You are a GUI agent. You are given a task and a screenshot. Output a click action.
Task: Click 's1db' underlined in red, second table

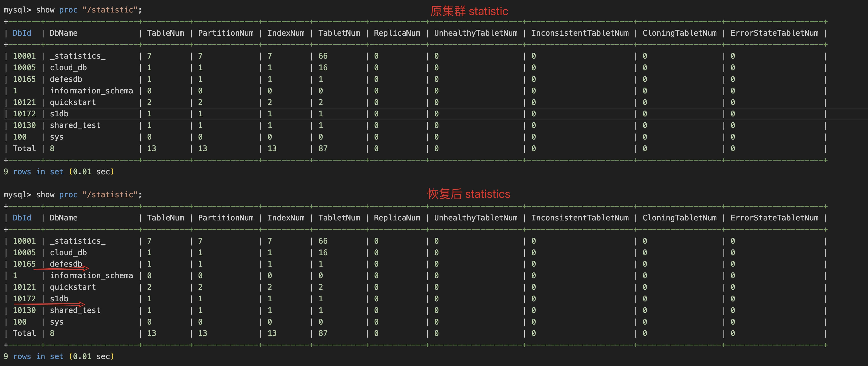coord(59,298)
